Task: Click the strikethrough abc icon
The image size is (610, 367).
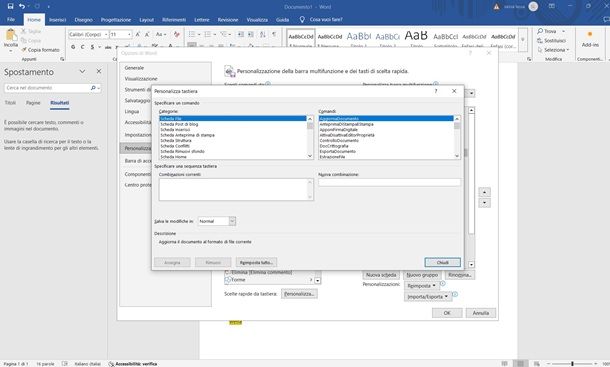Action: [x=108, y=47]
